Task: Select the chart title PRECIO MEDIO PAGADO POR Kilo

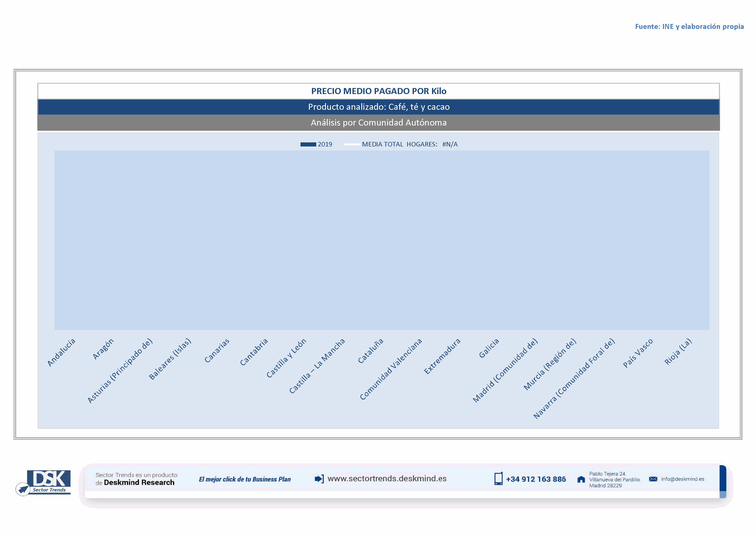Action: point(378,91)
